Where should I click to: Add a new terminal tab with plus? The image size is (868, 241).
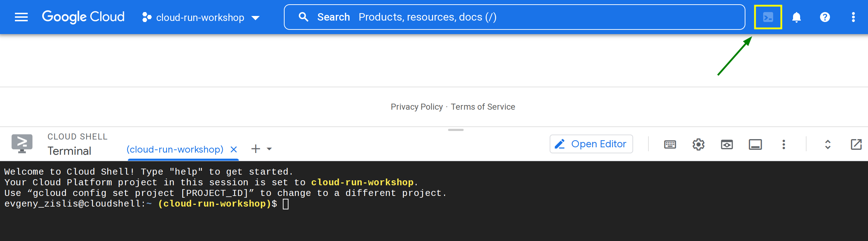[255, 149]
